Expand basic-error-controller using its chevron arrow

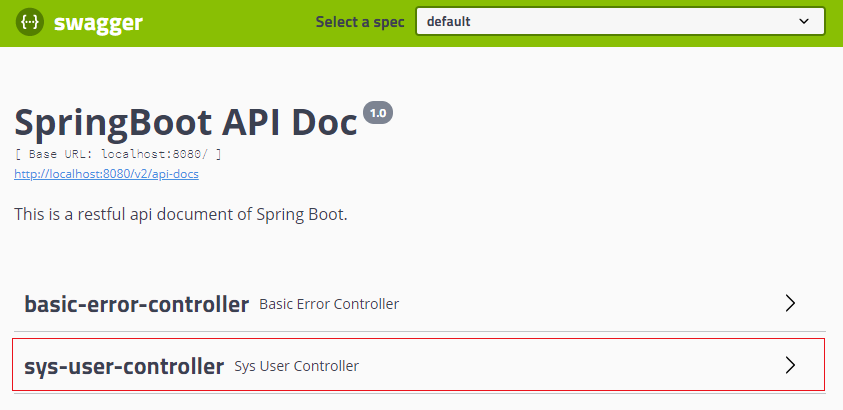coord(790,304)
